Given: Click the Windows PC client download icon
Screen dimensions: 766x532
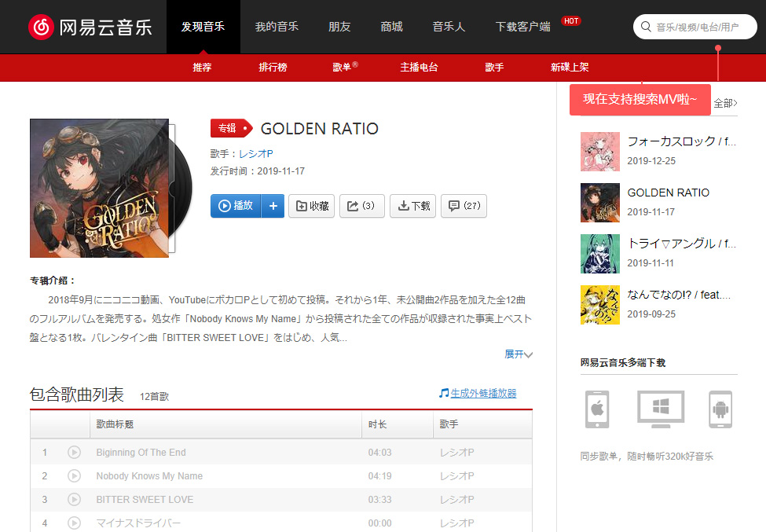Looking at the screenshot, I should [660, 409].
